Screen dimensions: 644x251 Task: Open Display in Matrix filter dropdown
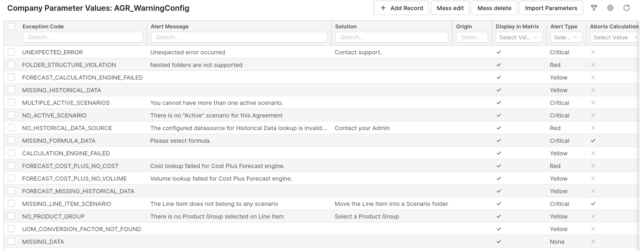coord(519,37)
